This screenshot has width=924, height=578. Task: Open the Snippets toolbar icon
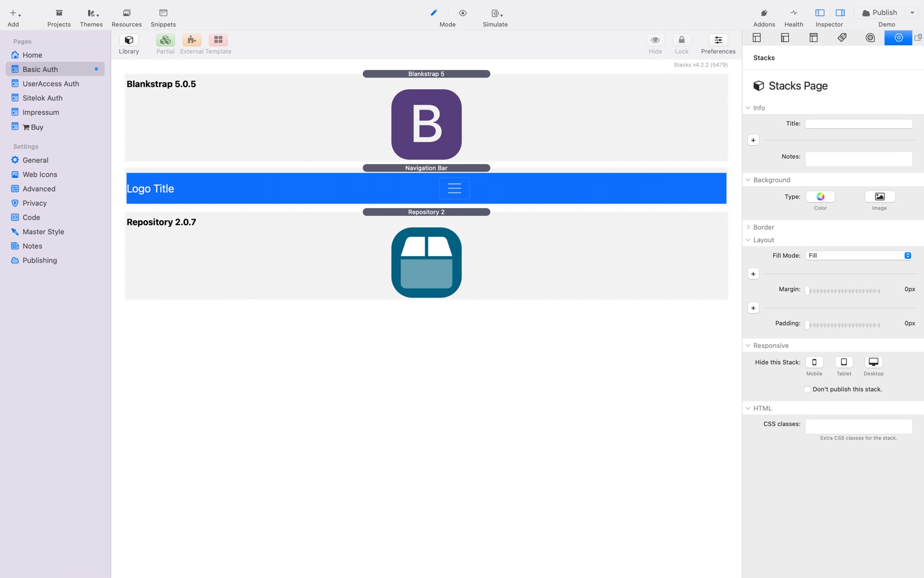[163, 13]
